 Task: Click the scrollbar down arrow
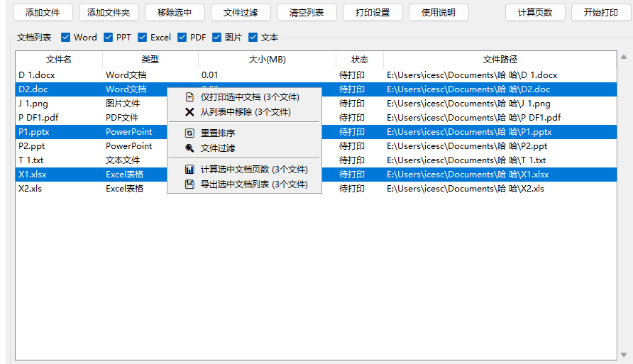point(624,355)
